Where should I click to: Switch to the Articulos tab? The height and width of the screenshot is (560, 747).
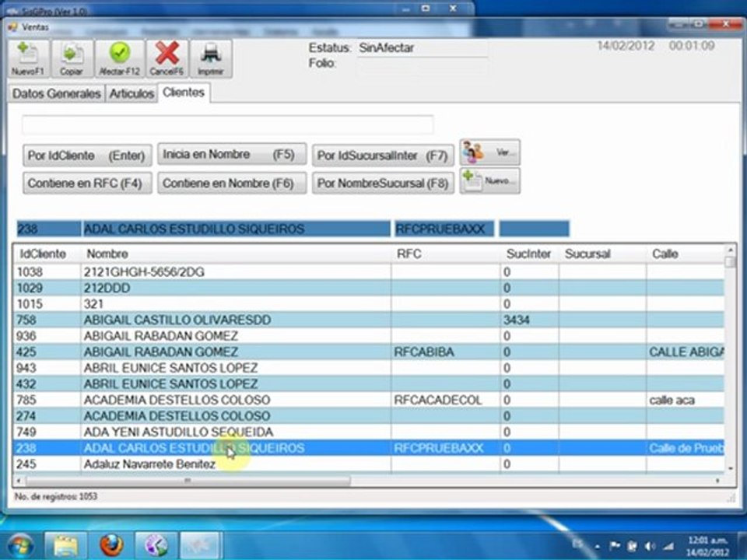click(132, 93)
